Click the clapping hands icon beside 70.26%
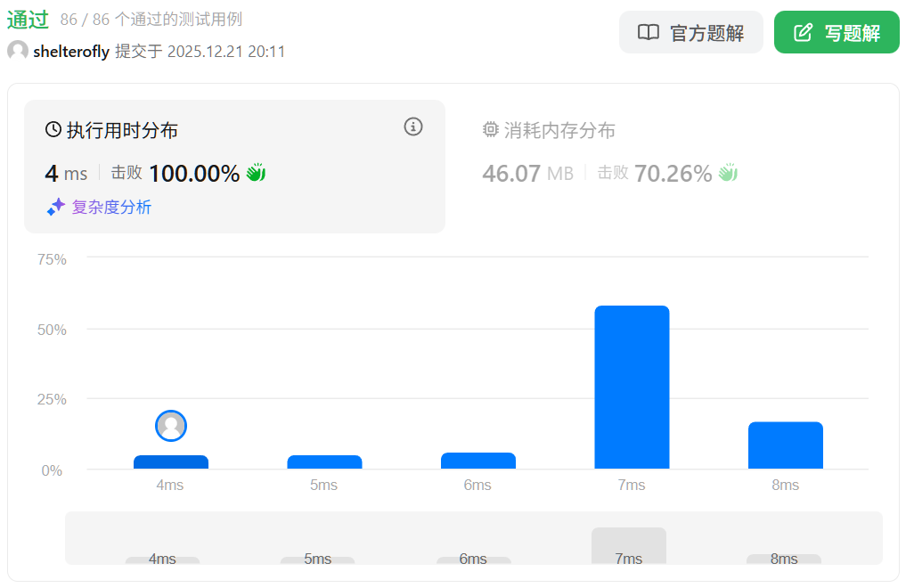Screen dimensions: 906x588 tap(729, 173)
